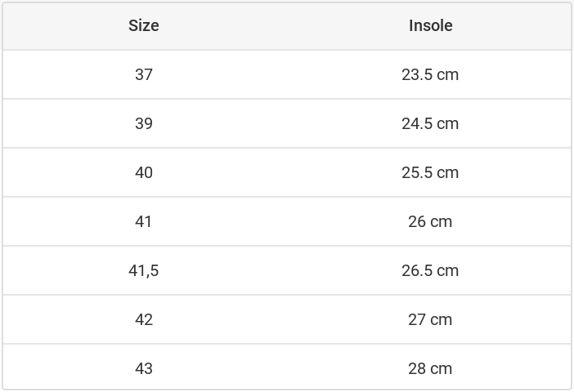Image resolution: width=574 pixels, height=392 pixels.
Task: Select the header row of the size table
Action: 286,25
